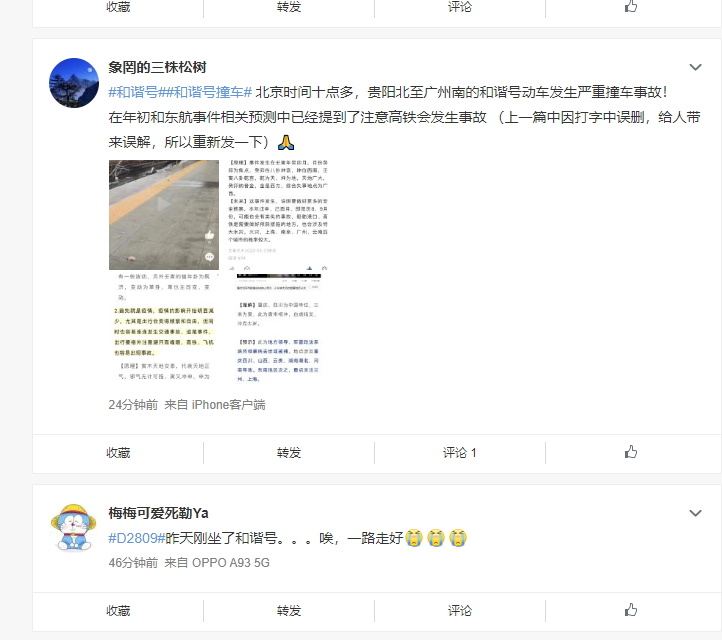
Task: Like the partially visible top post
Action: coord(631,6)
